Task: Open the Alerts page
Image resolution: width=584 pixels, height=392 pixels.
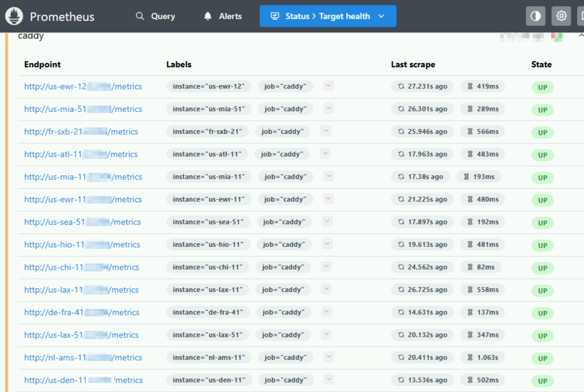Action: [223, 16]
